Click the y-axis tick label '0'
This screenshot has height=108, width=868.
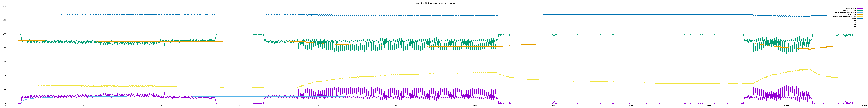[5, 104]
